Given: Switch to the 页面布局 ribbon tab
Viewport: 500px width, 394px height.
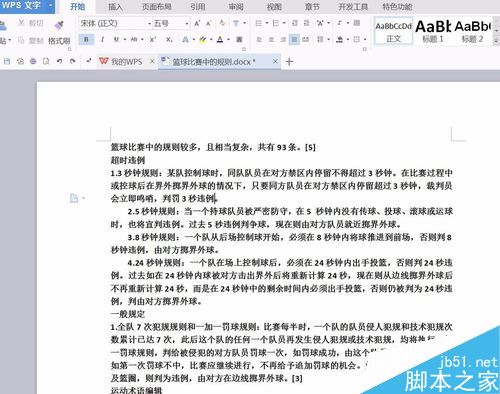Looking at the screenshot, I should coord(157,7).
